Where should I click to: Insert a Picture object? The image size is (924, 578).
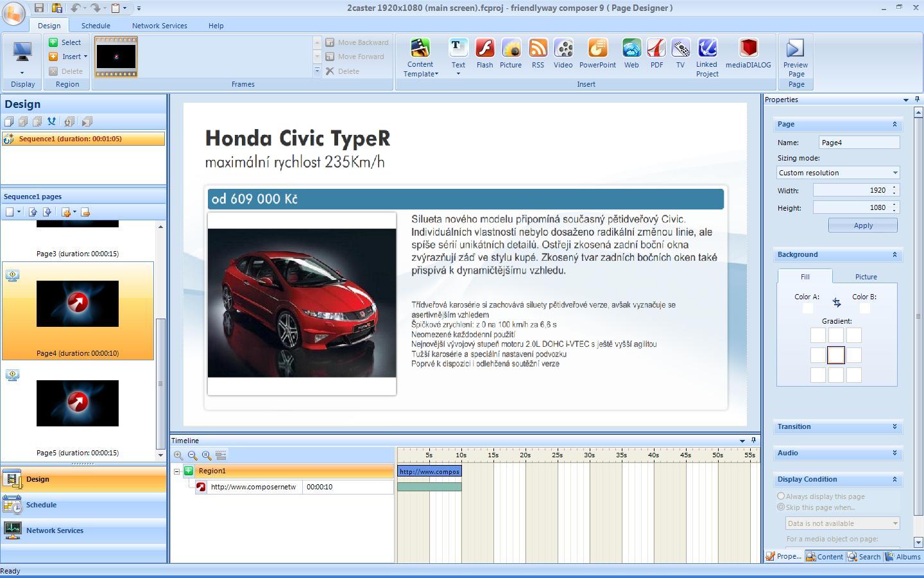click(511, 53)
